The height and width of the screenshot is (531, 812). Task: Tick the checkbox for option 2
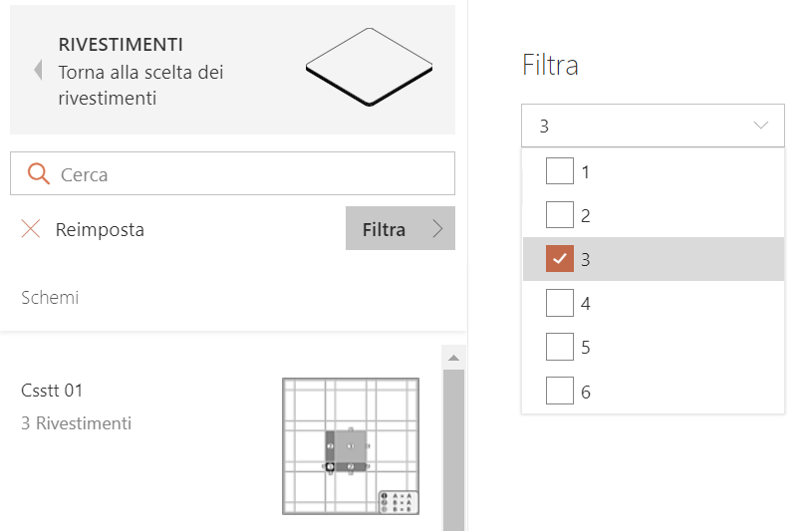(x=560, y=214)
